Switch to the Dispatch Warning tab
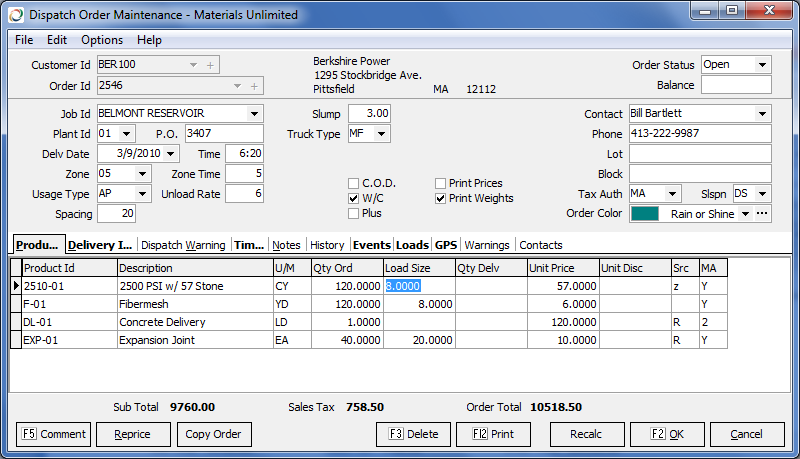 [x=183, y=245]
